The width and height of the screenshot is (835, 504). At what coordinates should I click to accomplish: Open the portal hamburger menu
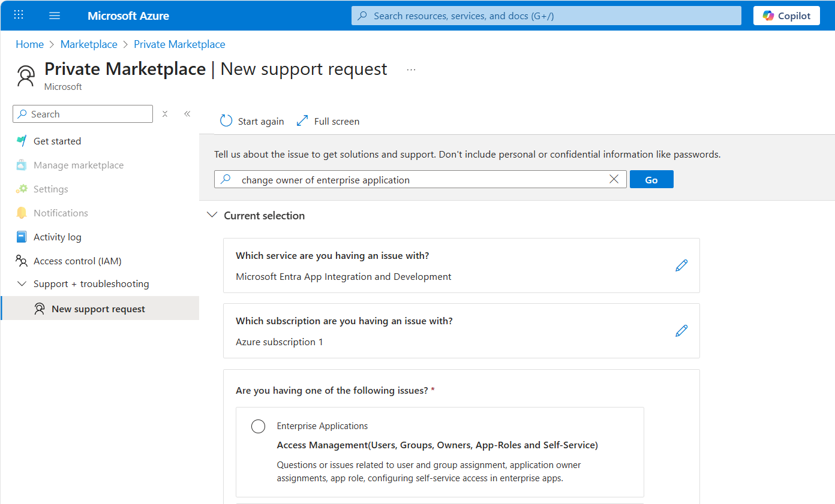click(x=55, y=16)
